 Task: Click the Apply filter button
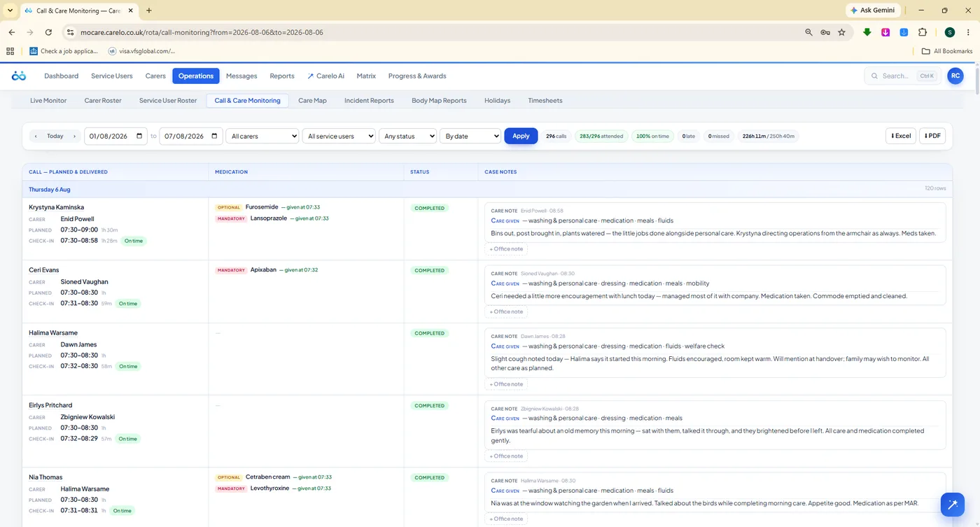click(521, 136)
